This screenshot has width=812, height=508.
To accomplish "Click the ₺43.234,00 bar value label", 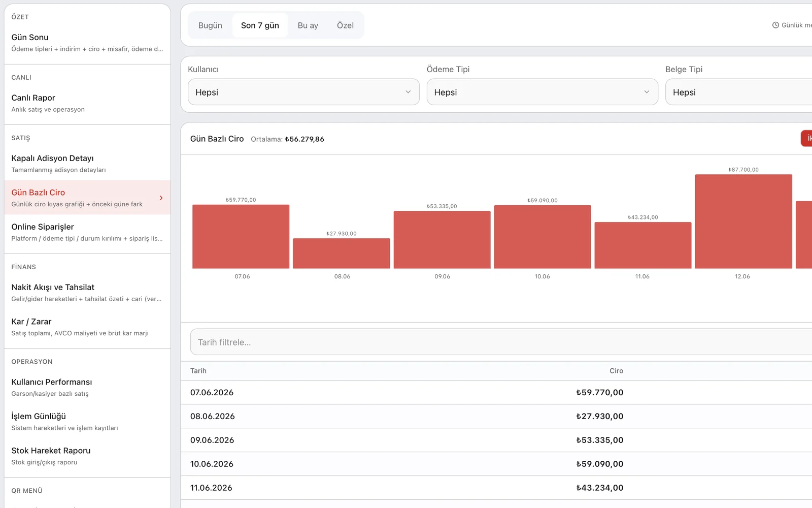I will 643,217.
